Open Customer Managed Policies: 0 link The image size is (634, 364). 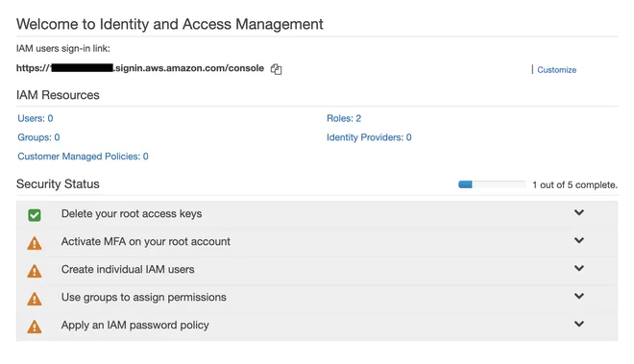pos(83,157)
